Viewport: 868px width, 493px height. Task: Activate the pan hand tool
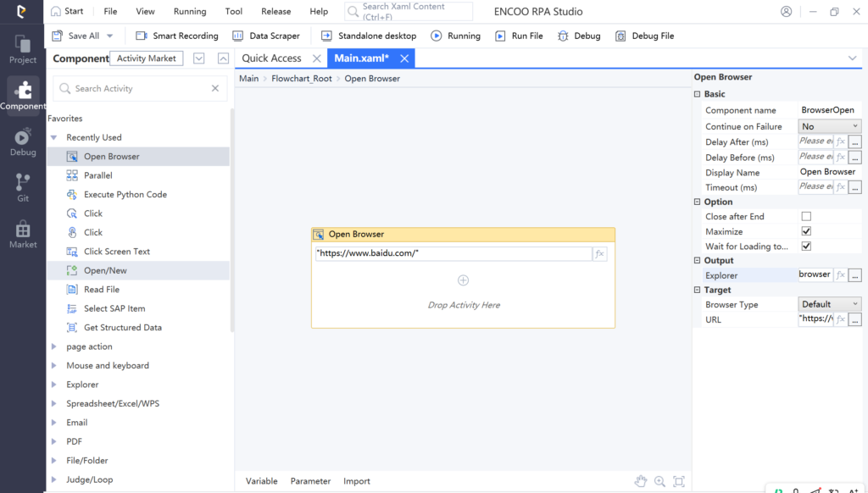click(x=641, y=481)
